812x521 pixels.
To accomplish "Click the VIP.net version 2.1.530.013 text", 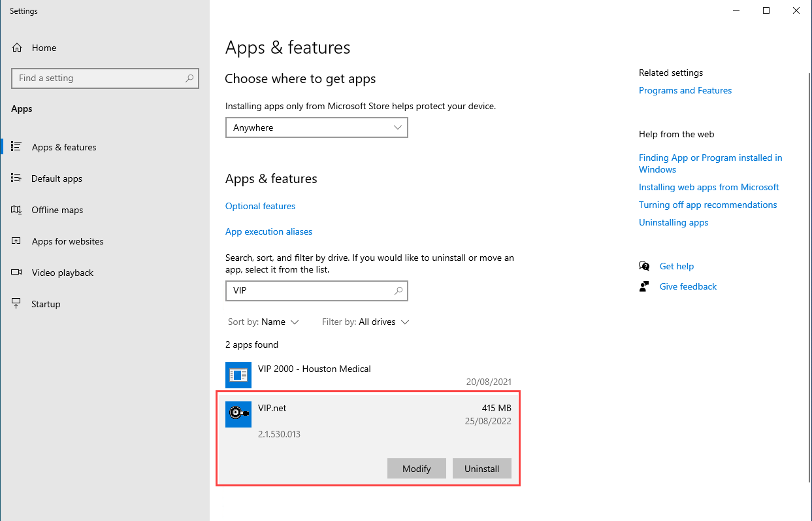I will tap(280, 434).
